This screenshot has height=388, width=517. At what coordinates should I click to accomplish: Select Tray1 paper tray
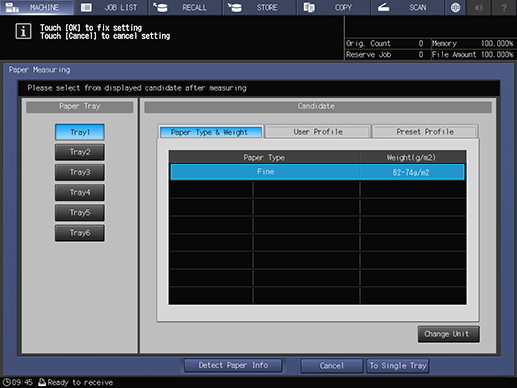[x=80, y=132]
